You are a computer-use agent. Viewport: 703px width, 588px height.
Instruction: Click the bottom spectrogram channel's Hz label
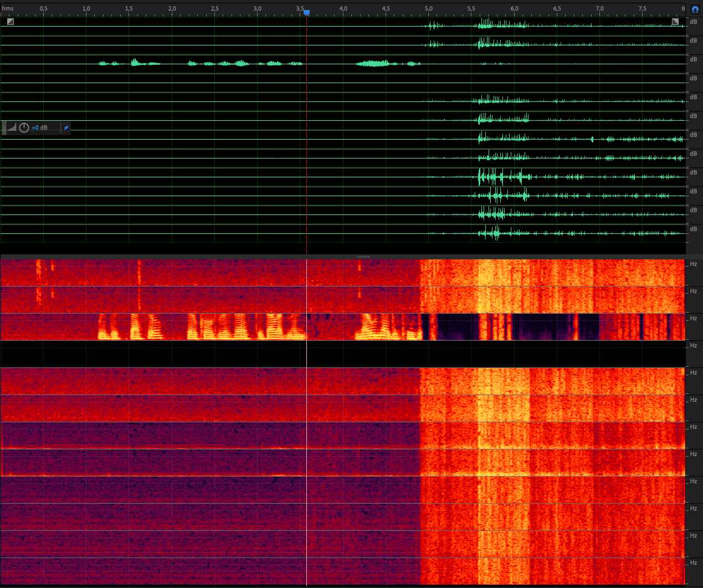pos(693,563)
